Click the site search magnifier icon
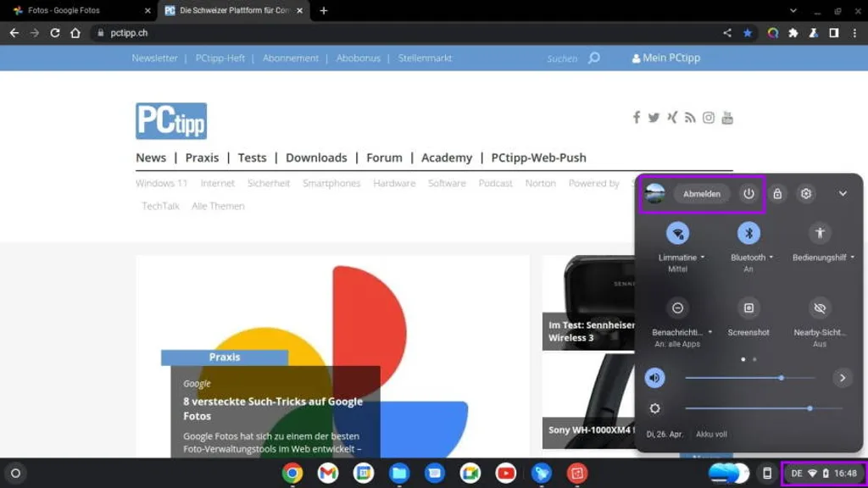This screenshot has width=868, height=488. tap(593, 58)
